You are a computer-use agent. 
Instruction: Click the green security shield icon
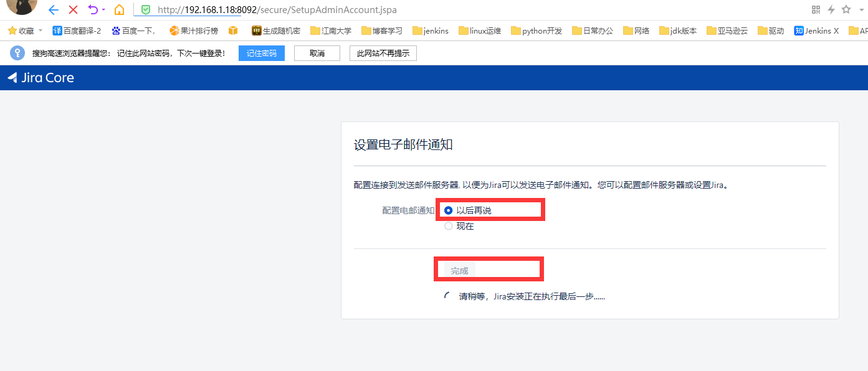(x=146, y=10)
